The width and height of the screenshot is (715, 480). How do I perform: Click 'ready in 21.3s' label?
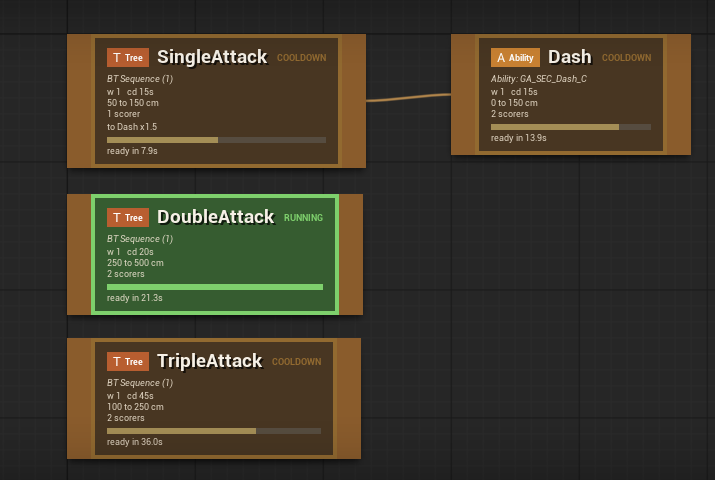[x=135, y=298]
